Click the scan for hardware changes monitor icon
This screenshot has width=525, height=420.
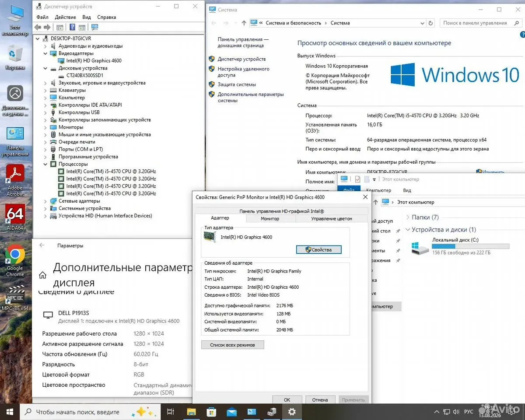click(94, 27)
